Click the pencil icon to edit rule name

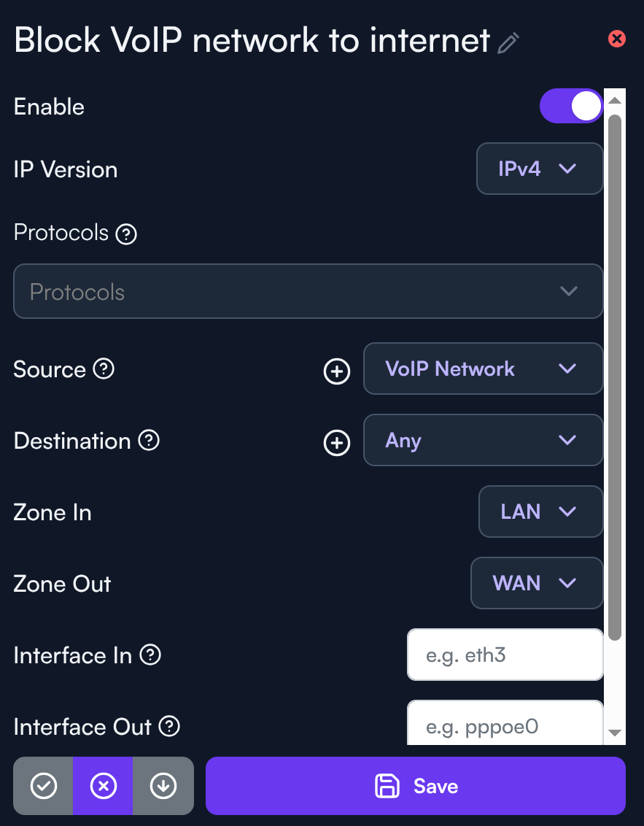coord(508,43)
